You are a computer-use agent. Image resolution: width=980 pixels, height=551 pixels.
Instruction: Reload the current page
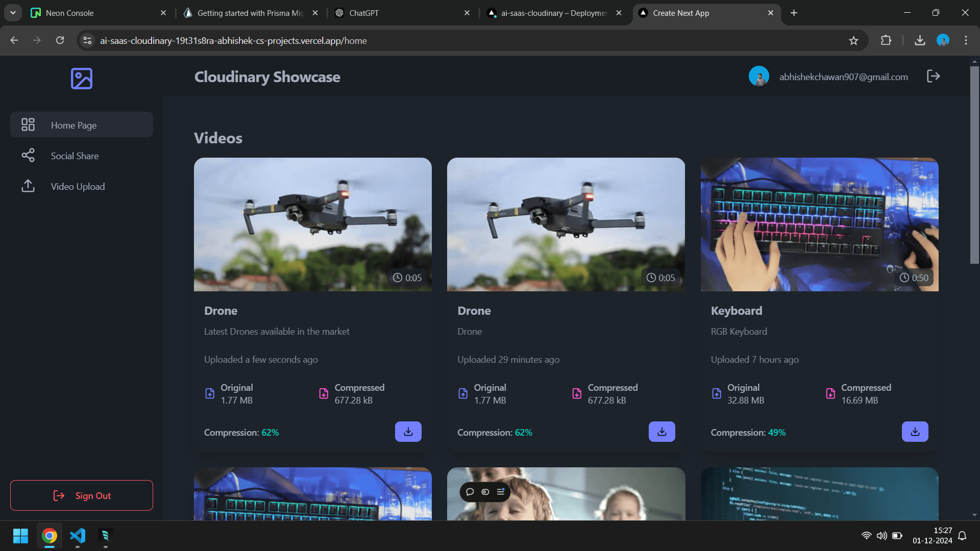tap(60, 40)
